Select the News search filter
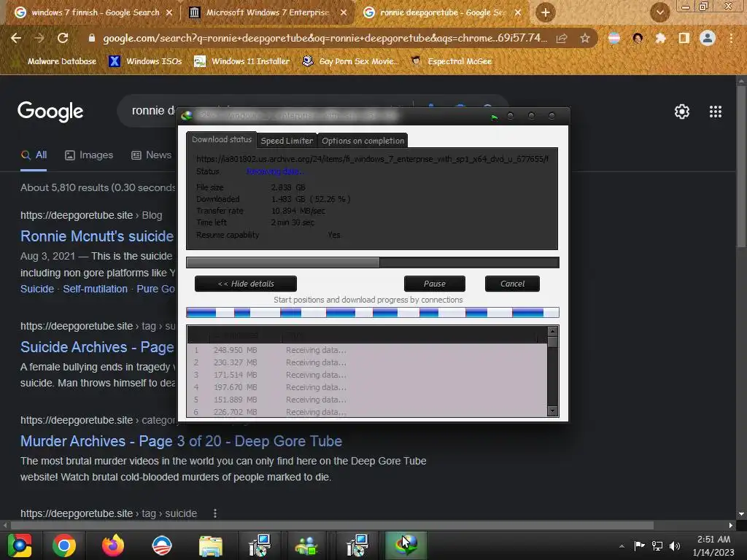The height and width of the screenshot is (560, 747). pos(152,155)
